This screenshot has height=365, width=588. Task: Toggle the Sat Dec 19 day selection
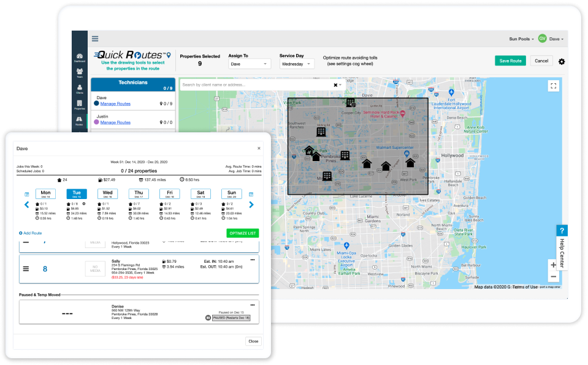coord(200,194)
